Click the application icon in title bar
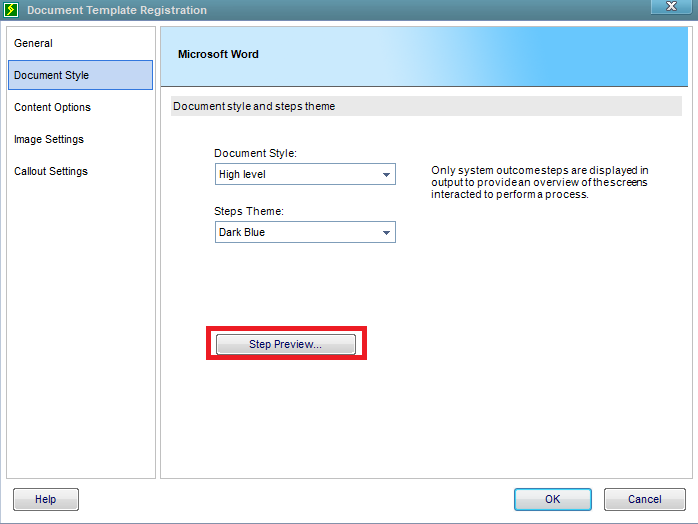The height and width of the screenshot is (524, 698). tap(11, 10)
